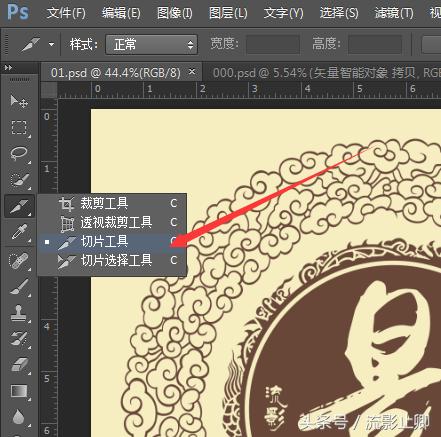Select the Clone Stamp tool

pyautogui.click(x=19, y=313)
